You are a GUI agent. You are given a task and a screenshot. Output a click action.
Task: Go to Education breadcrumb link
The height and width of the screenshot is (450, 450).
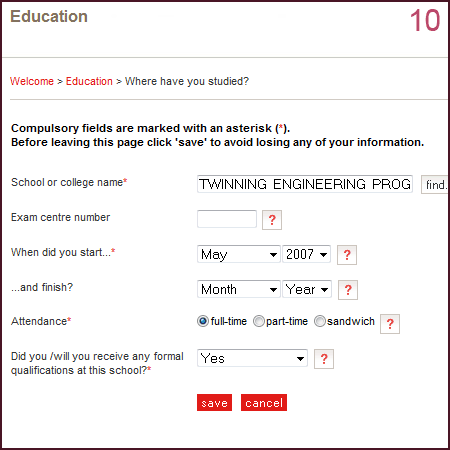point(89,81)
